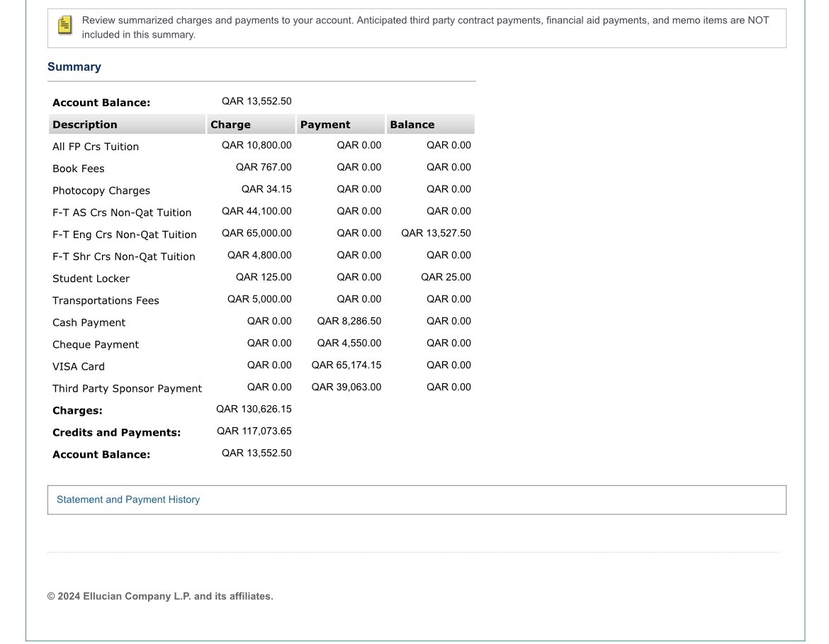This screenshot has height=644, width=829.
Task: Click the Cash Payment row label
Action: click(89, 322)
